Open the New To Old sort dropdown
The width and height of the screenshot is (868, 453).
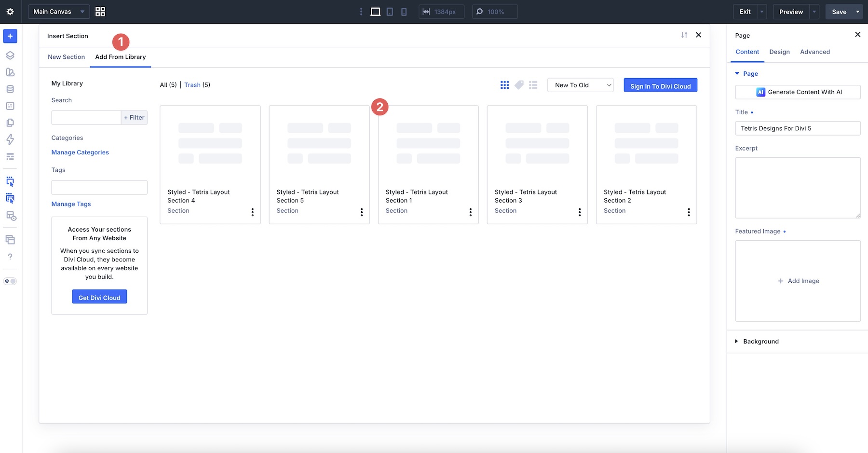point(581,85)
